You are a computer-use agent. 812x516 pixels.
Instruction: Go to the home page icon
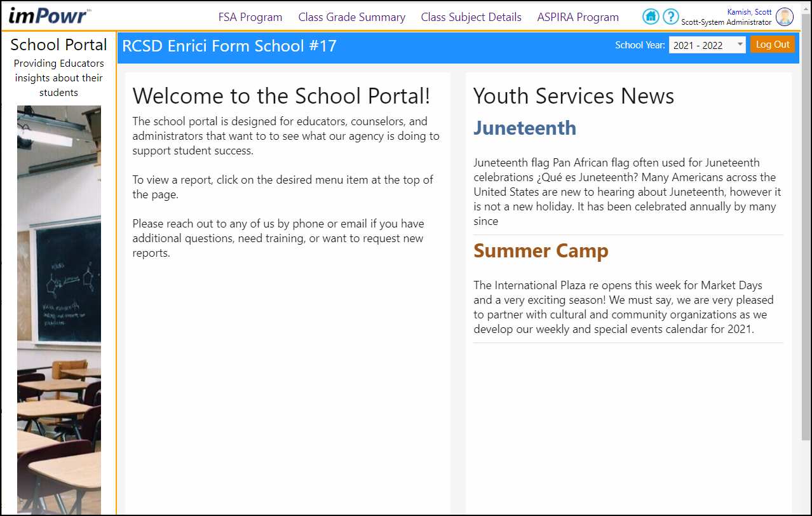[651, 17]
